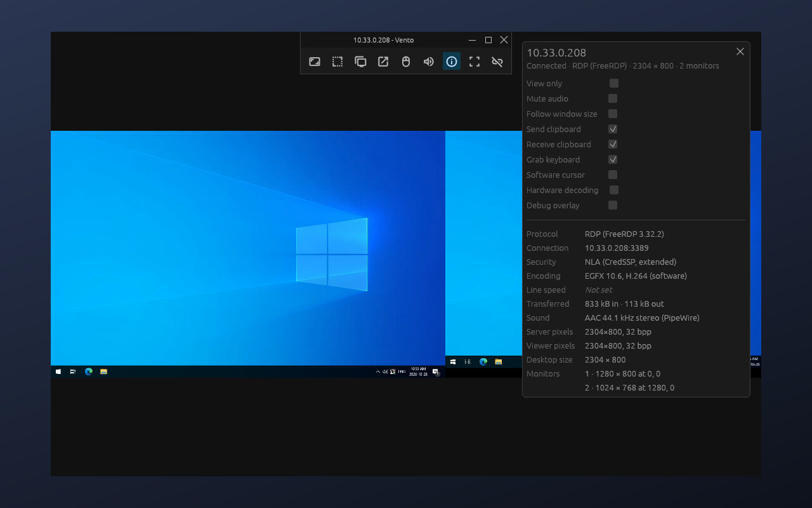Viewport: 812px width, 508px height.
Task: Open File Explorer on the left remote monitor
Action: click(103, 371)
